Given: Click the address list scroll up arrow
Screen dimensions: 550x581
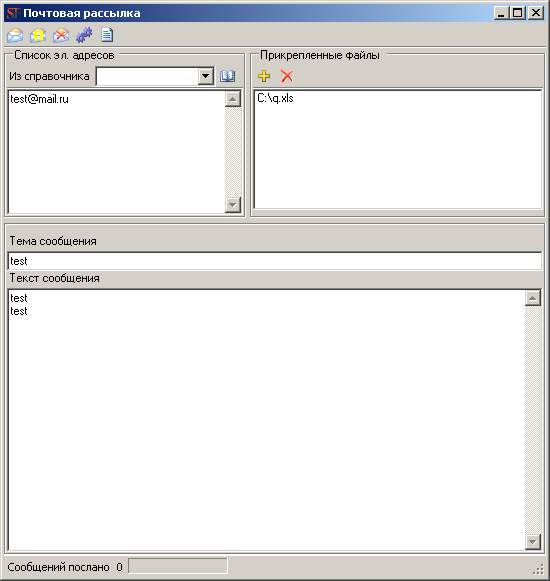Looking at the screenshot, I should 233,99.
